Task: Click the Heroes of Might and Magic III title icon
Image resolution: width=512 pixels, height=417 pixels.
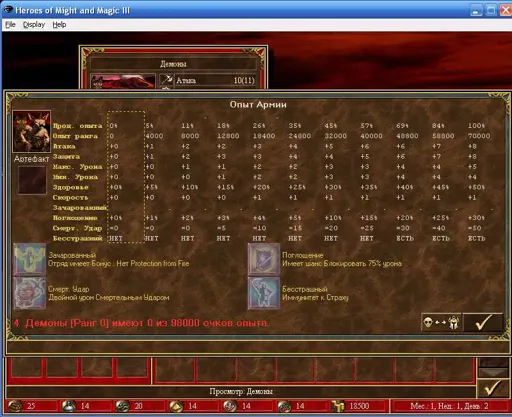Action: pos(8,10)
